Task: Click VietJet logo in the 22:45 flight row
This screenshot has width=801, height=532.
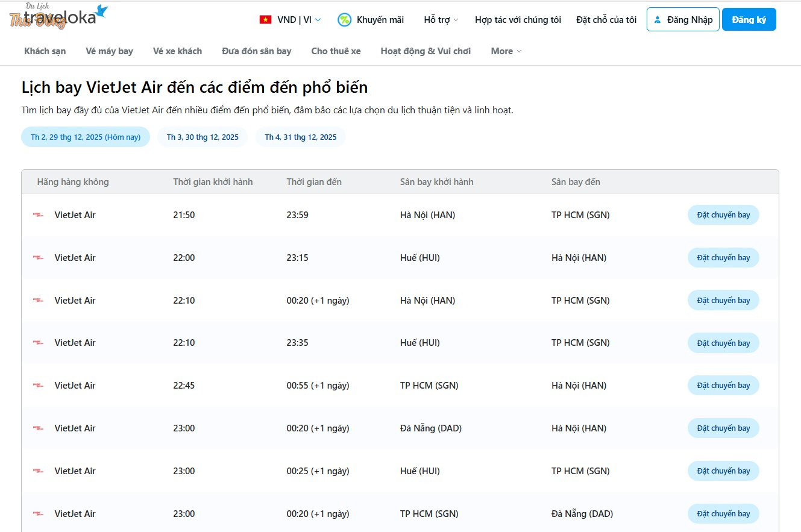Action: (x=39, y=386)
